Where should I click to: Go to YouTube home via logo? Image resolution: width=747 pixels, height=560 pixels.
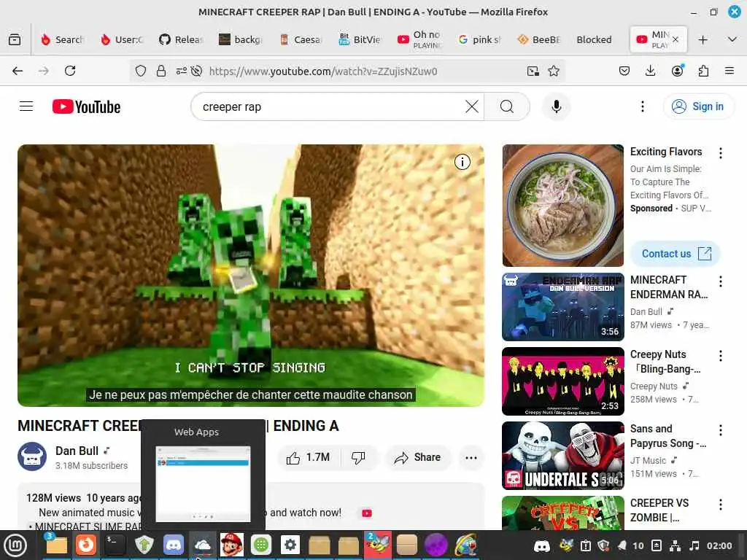click(x=86, y=106)
